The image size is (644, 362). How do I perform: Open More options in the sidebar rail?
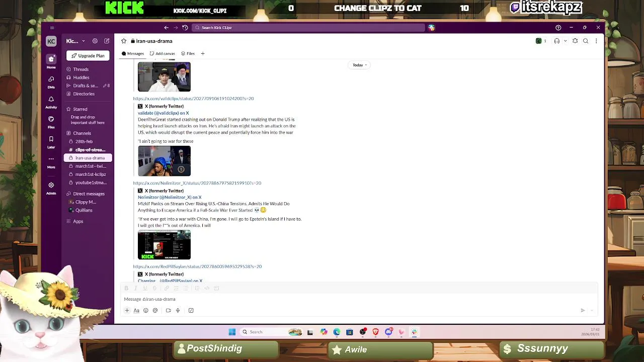[51, 162]
